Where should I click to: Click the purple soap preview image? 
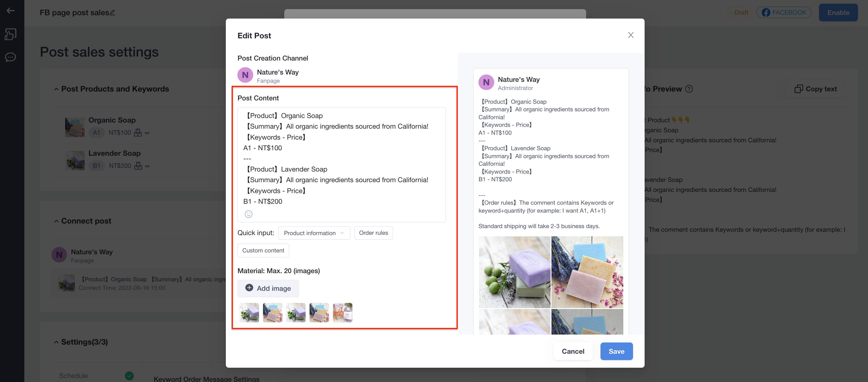click(514, 272)
